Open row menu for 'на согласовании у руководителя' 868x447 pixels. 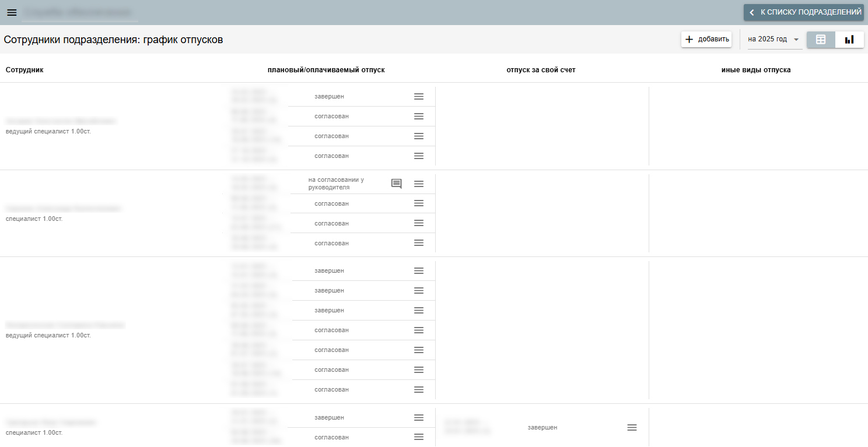[419, 184]
